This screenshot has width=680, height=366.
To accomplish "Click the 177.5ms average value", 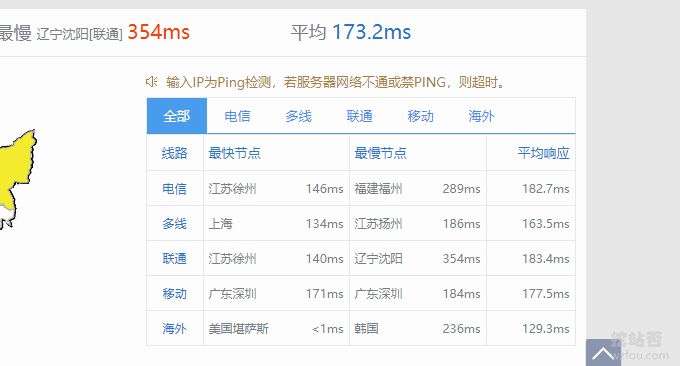I will click(546, 294).
